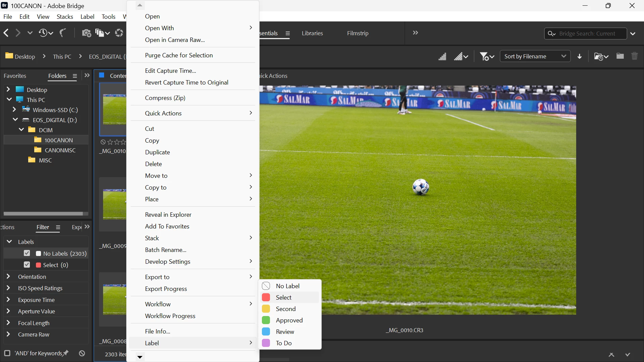
Task: Open the search options dropdown arrow
Action: coord(633,34)
